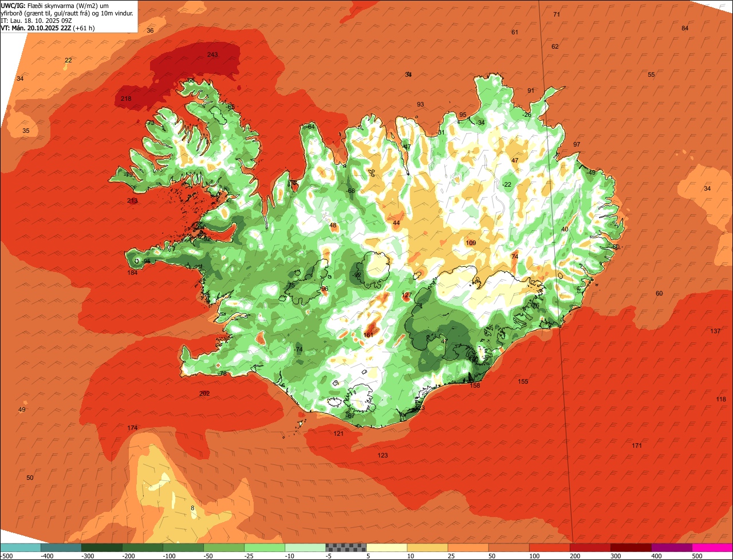Click the 55 value in the northeast sea
This screenshot has height=560, width=733.
pos(651,74)
